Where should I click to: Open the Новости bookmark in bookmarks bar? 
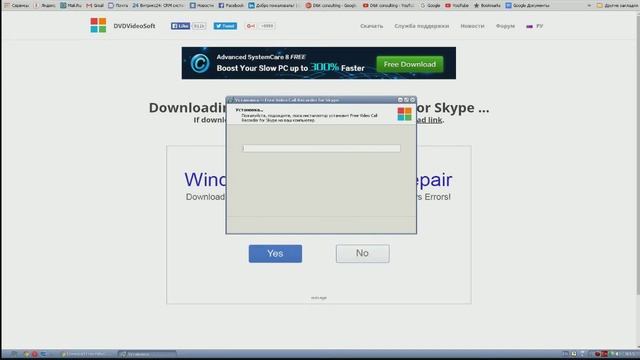pos(202,5)
